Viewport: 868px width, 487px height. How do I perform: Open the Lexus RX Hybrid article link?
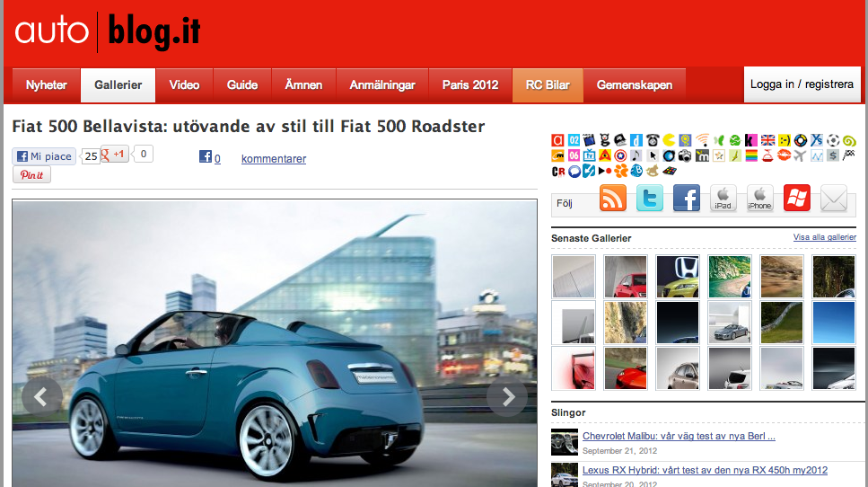coord(705,471)
